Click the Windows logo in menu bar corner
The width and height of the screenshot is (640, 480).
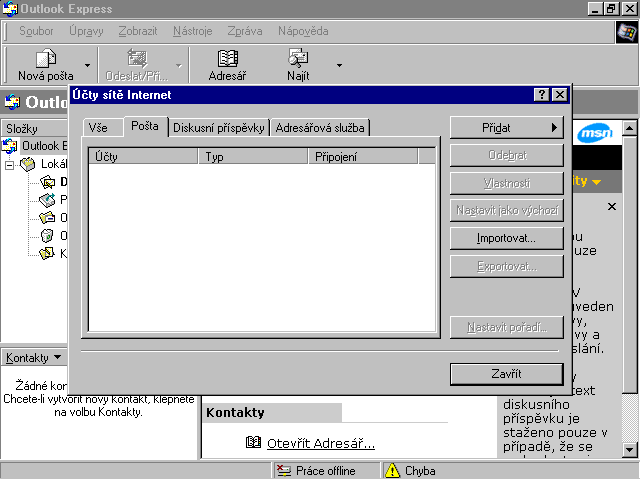tap(627, 31)
